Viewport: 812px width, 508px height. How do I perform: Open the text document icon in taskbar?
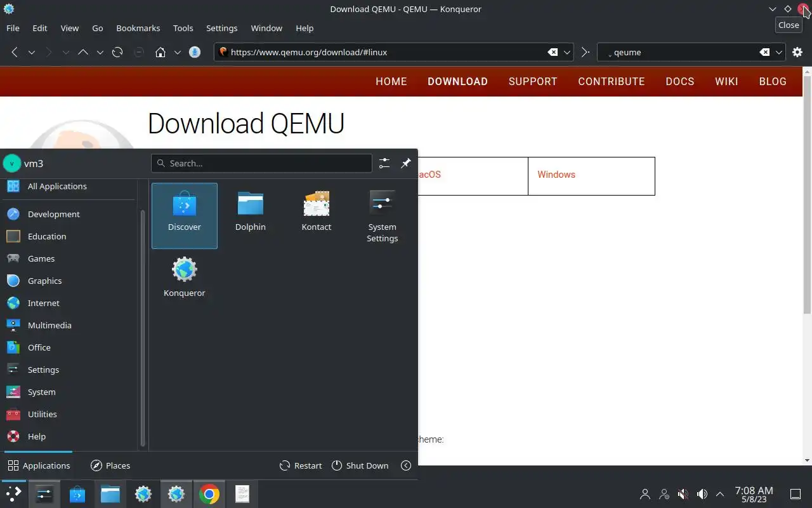tap(242, 494)
